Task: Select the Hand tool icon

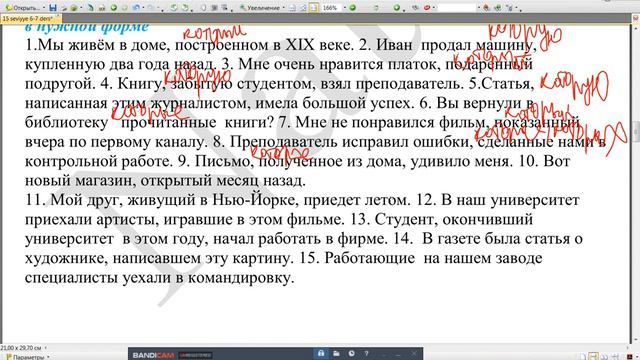Action: tap(203, 8)
